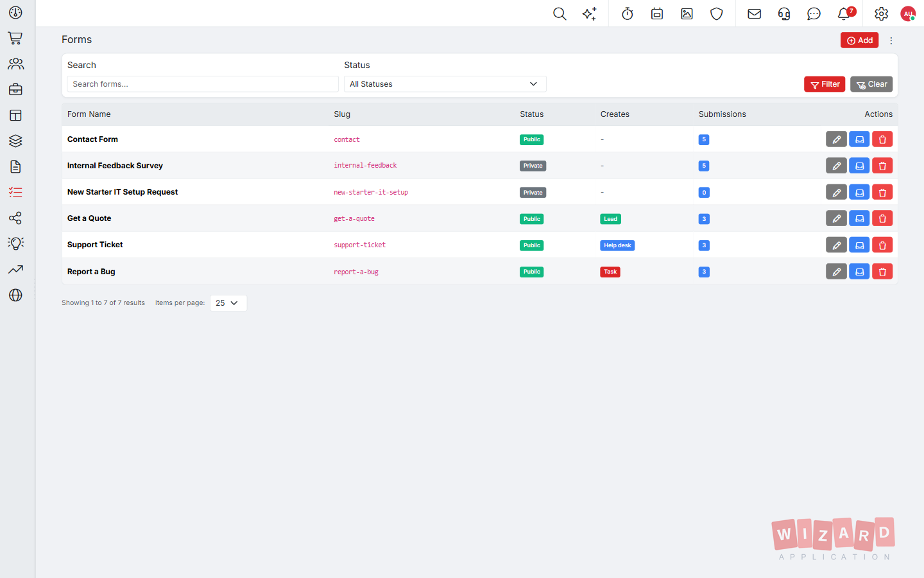Open the briefcase sidebar icon
924x578 pixels.
click(15, 90)
